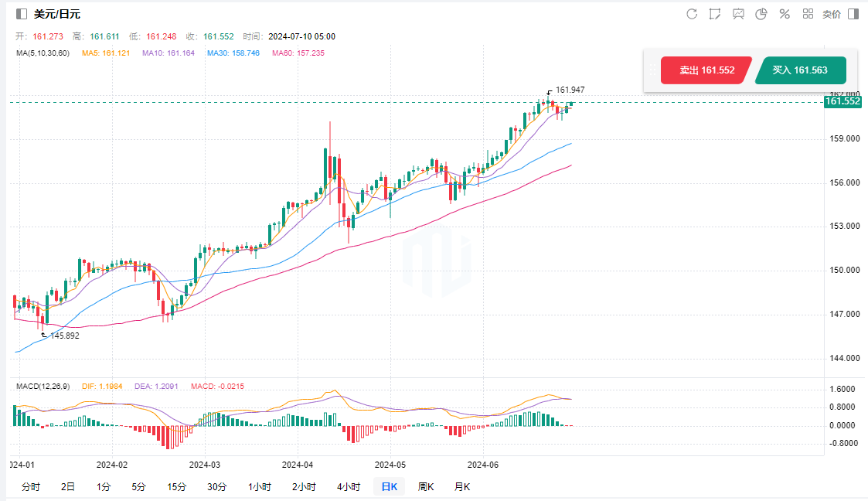The image size is (868, 501).
Task: Click the MA(5,10,30,60) indicator label
Action: coord(43,53)
